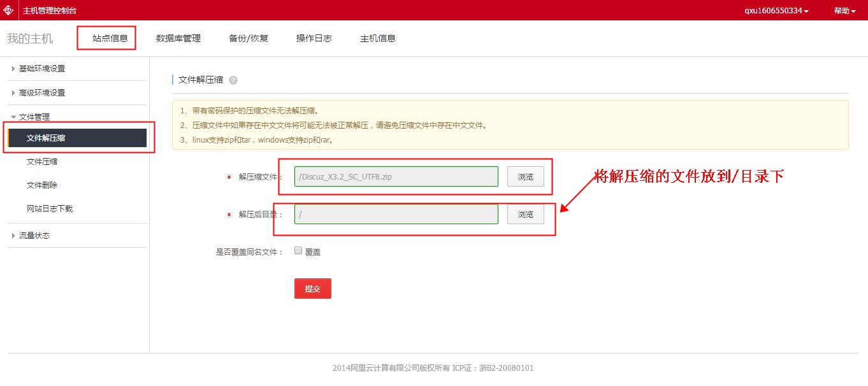868x386 pixels.
Task: Open the 数据库管理 tab
Action: pos(178,38)
